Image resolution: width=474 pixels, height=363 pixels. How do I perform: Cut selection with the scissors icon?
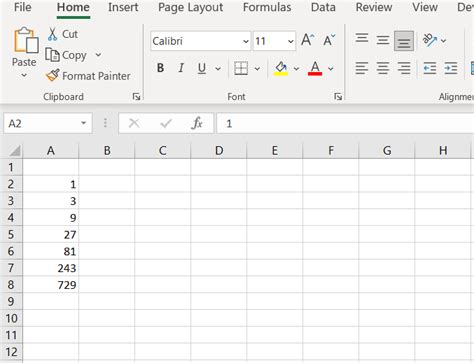[x=52, y=34]
